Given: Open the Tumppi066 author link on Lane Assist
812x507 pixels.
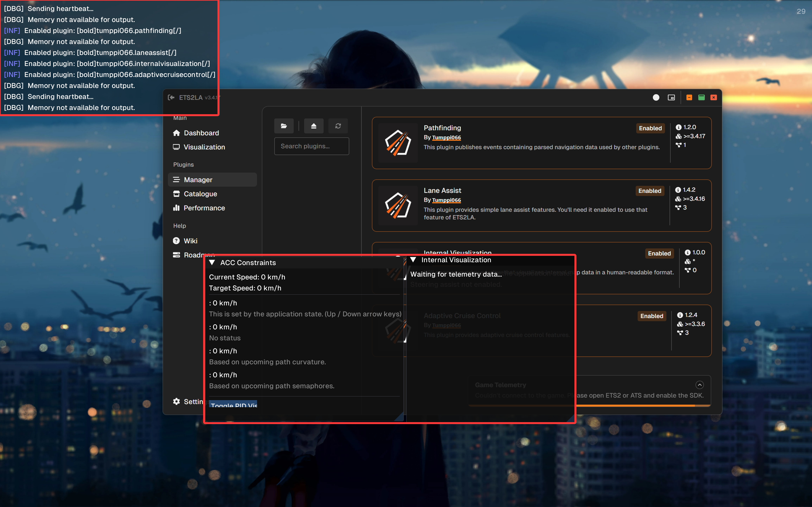Looking at the screenshot, I should pos(446,200).
